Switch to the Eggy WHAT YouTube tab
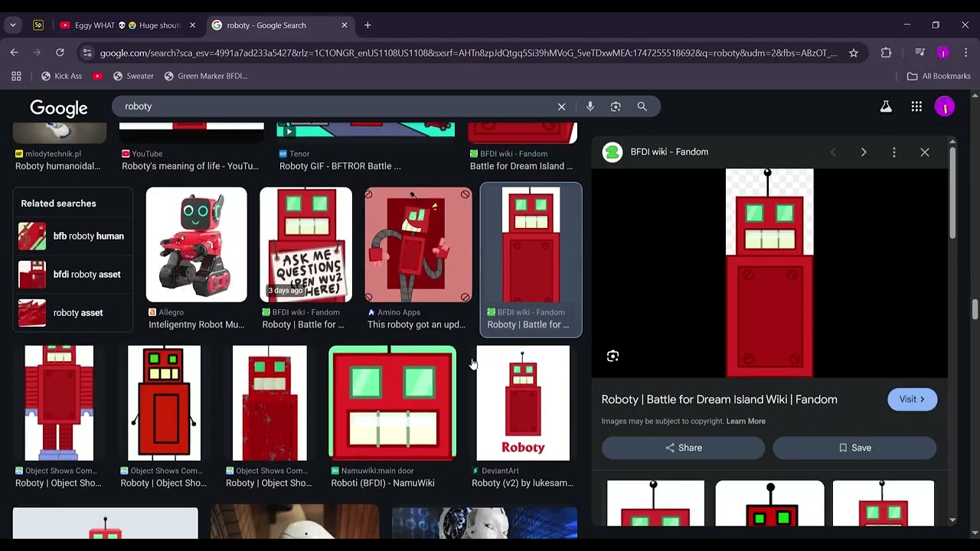Viewport: 980px width, 551px height. pyautogui.click(x=126, y=25)
